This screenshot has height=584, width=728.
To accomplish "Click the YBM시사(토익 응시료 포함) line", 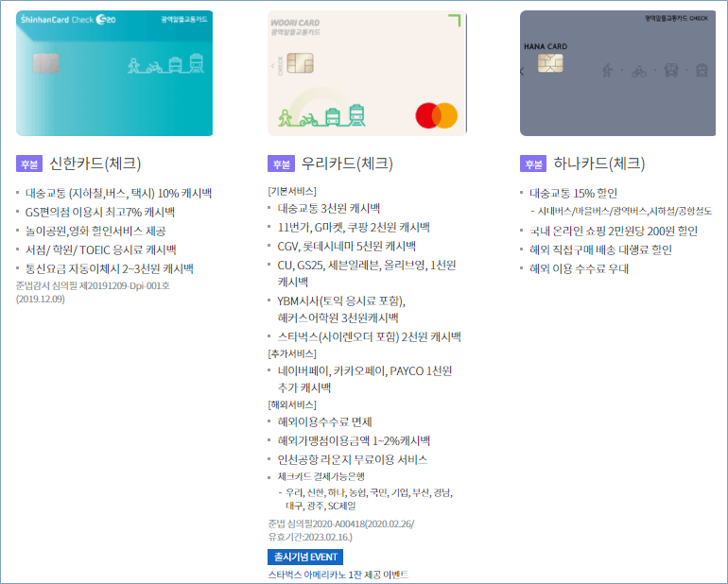I will (x=341, y=310).
